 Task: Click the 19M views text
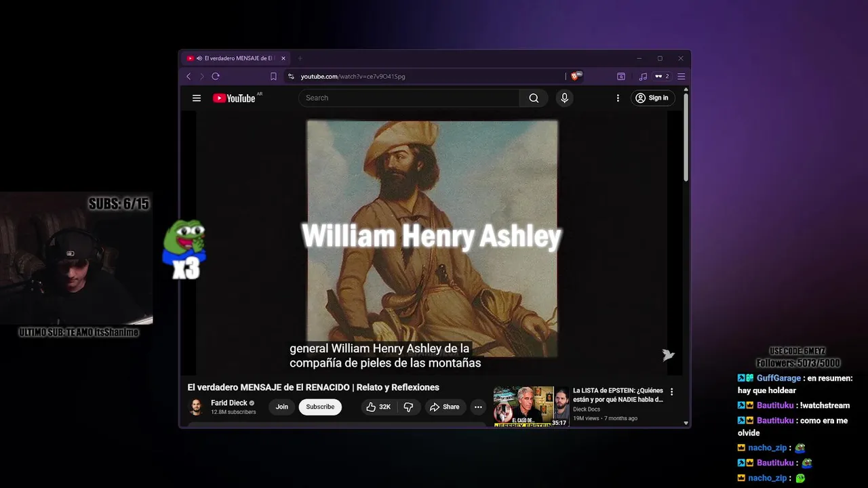coord(587,418)
